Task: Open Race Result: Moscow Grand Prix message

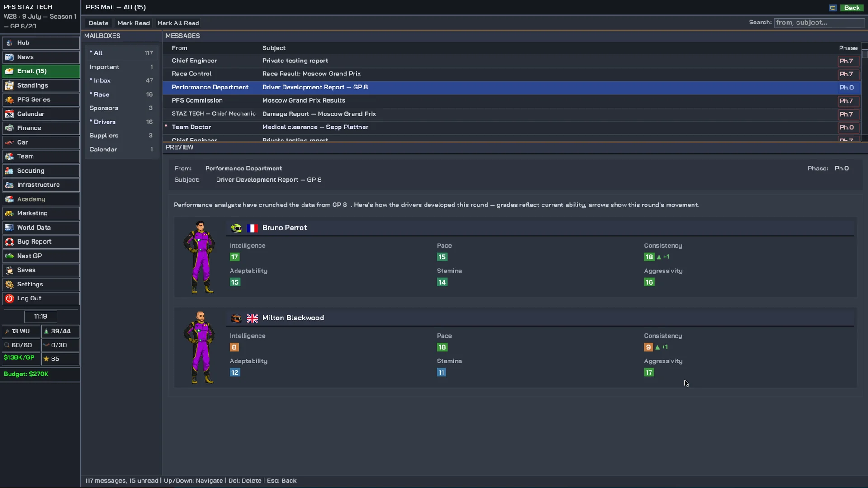Action: click(512, 74)
